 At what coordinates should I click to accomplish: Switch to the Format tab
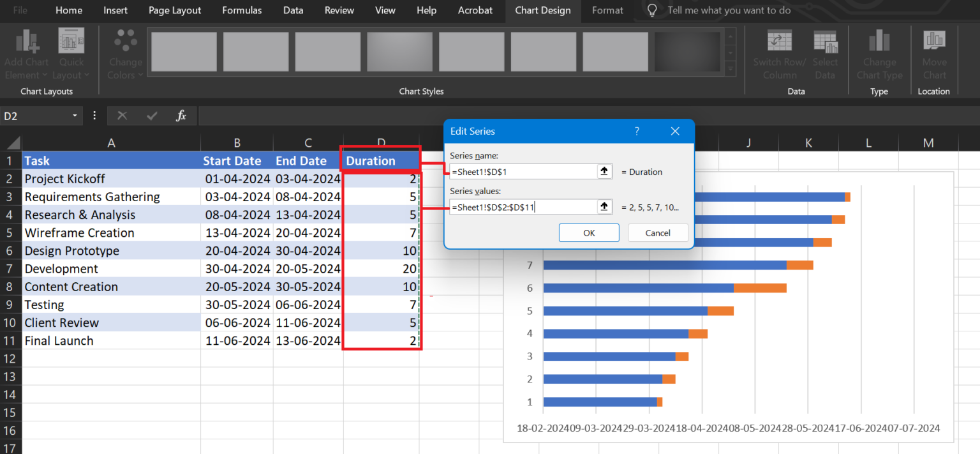coord(607,10)
